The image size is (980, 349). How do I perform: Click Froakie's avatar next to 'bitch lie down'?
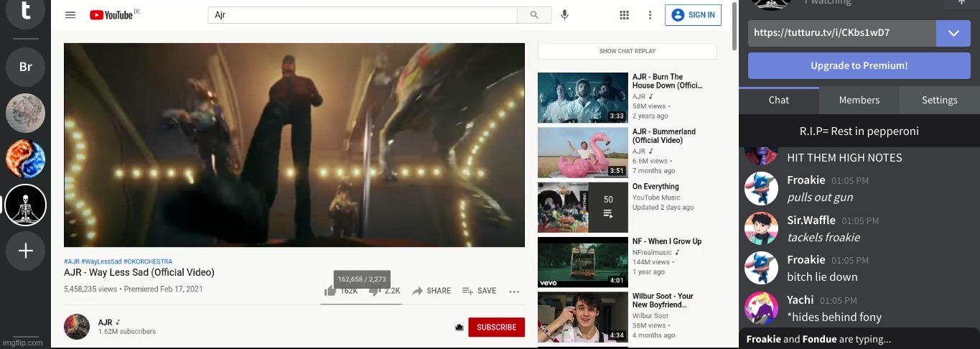tap(761, 269)
